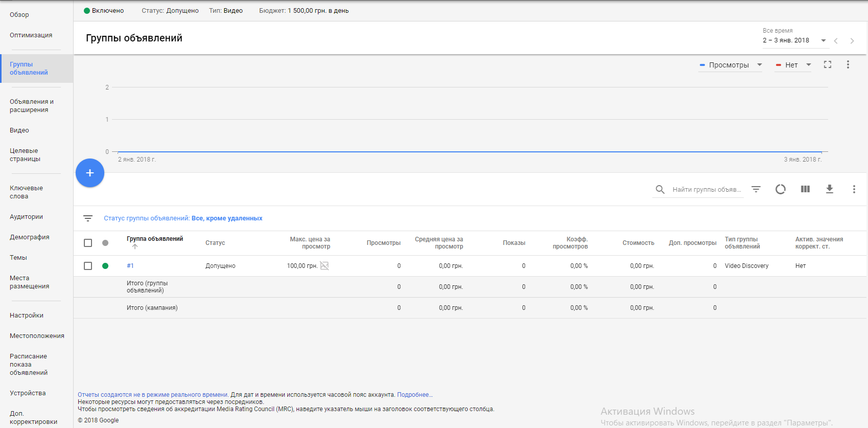Click the Статус: Допущено text in the top bar
This screenshot has width=868, height=428.
pyautogui.click(x=170, y=11)
